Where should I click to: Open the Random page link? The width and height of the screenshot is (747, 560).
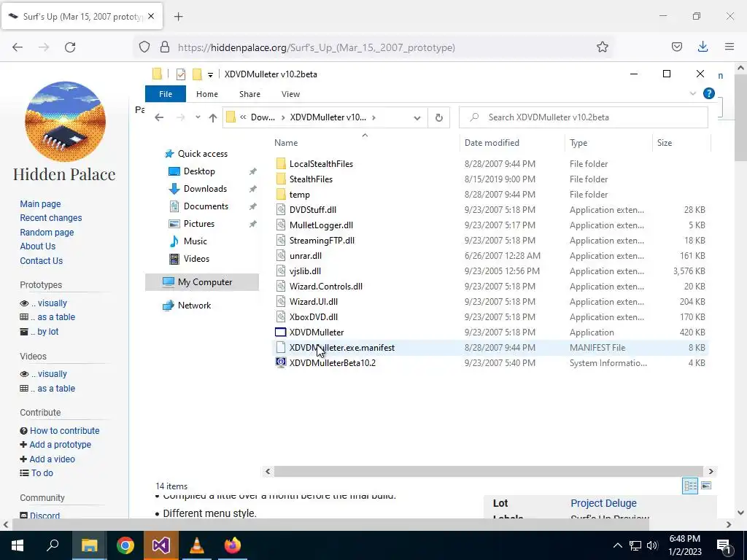coord(47,233)
